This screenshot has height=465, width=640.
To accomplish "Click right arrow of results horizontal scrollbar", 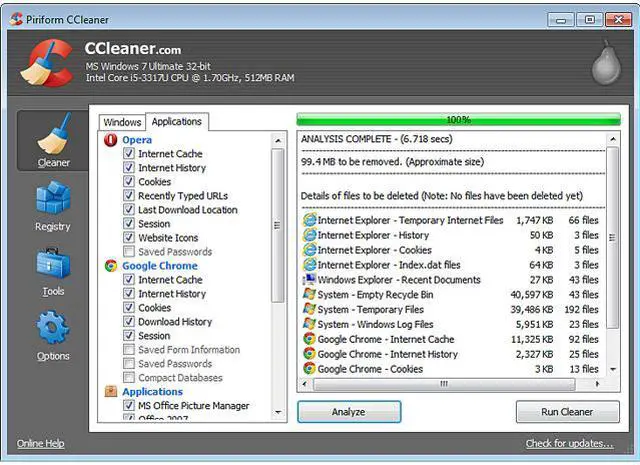I will (x=597, y=384).
